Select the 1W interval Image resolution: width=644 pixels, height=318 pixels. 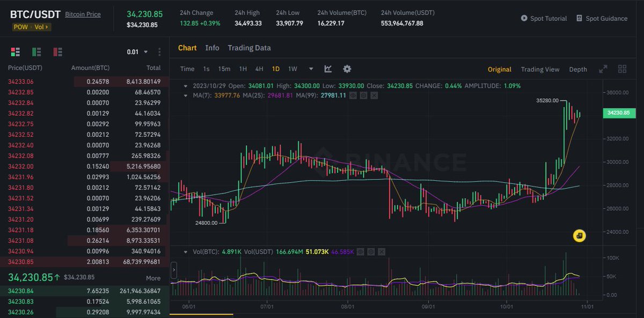click(x=292, y=69)
